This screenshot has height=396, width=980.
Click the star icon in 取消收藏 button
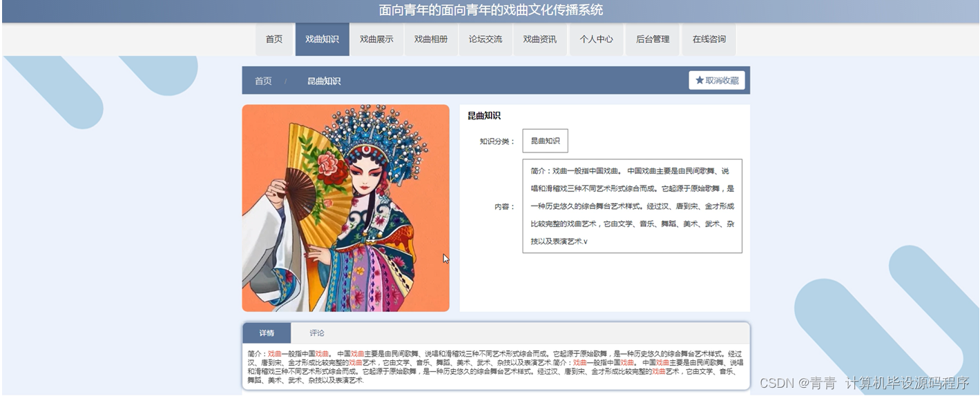point(699,81)
